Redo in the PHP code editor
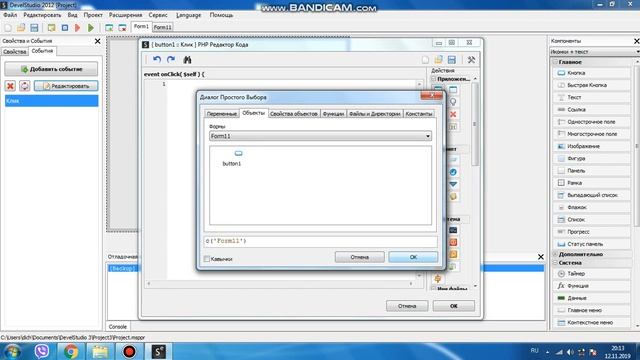Screen dimensions: 640x360 171,60
